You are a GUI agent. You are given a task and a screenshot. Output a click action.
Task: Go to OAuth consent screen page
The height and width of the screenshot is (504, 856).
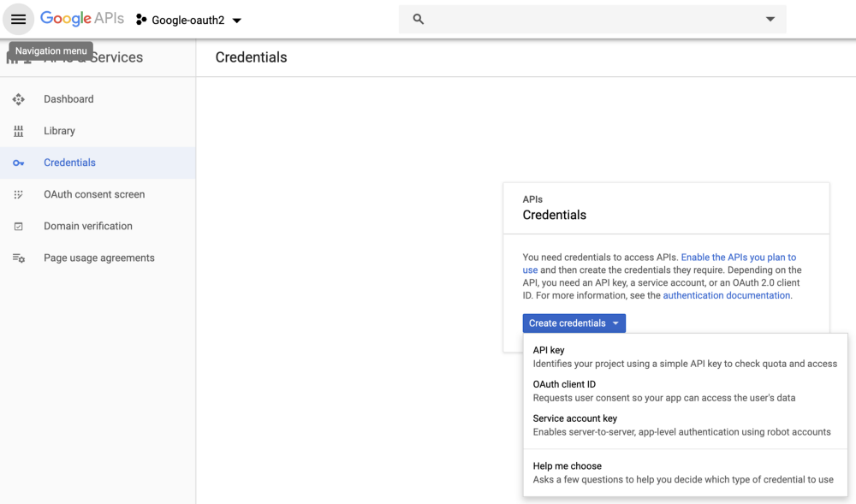94,194
